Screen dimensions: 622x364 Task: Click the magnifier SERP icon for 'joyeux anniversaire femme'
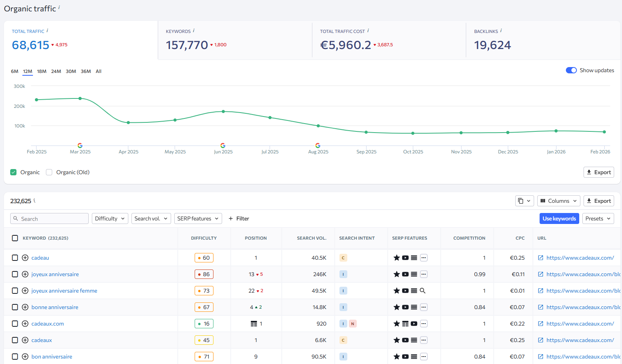click(423, 291)
